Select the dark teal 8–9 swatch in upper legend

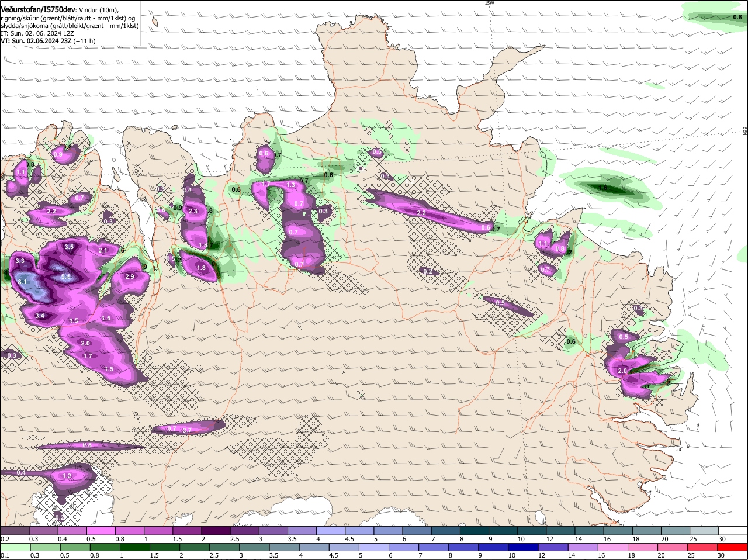click(x=475, y=531)
